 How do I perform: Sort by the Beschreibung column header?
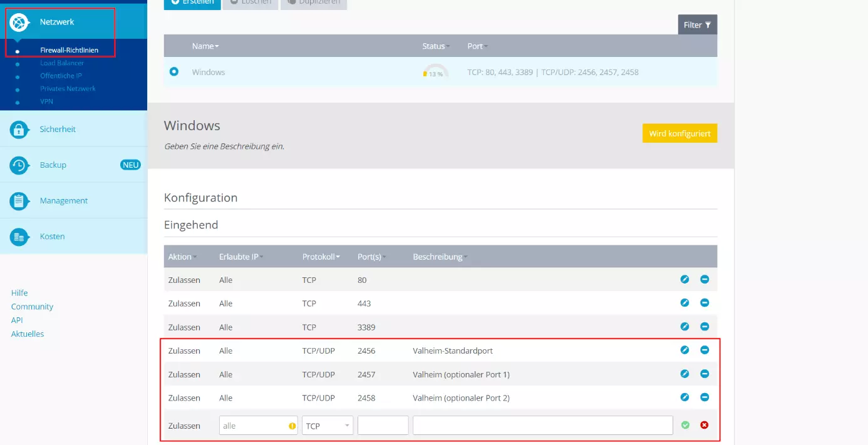440,257
